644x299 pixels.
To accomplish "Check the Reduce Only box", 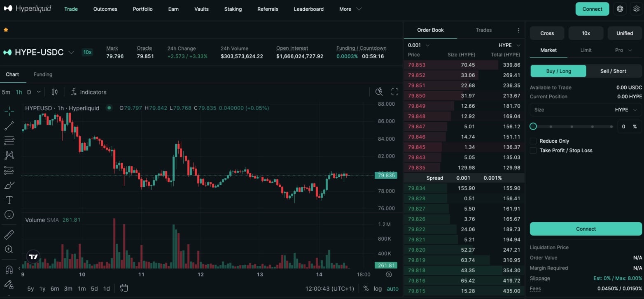I will point(533,141).
